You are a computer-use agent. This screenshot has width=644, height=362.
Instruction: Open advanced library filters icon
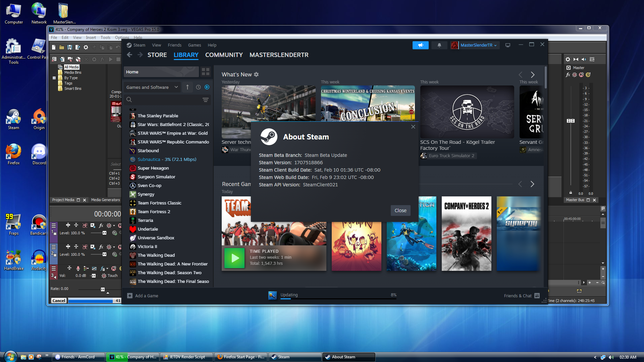point(205,100)
